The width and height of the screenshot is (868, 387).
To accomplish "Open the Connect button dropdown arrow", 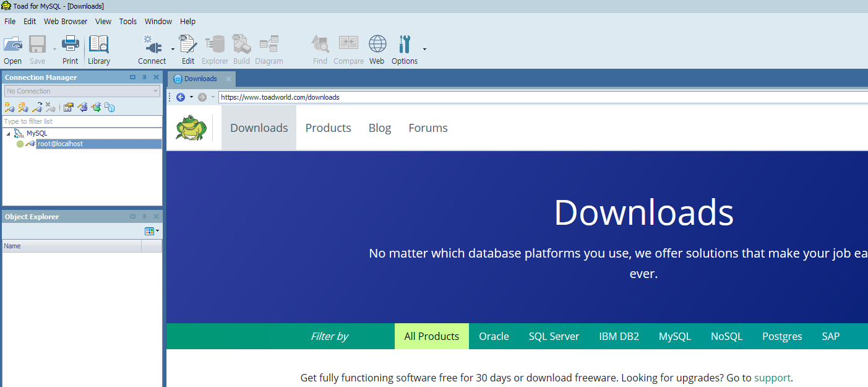I will (173, 48).
